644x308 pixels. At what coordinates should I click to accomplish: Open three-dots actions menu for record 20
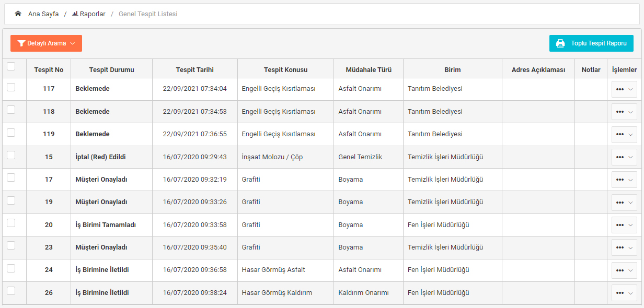620,225
